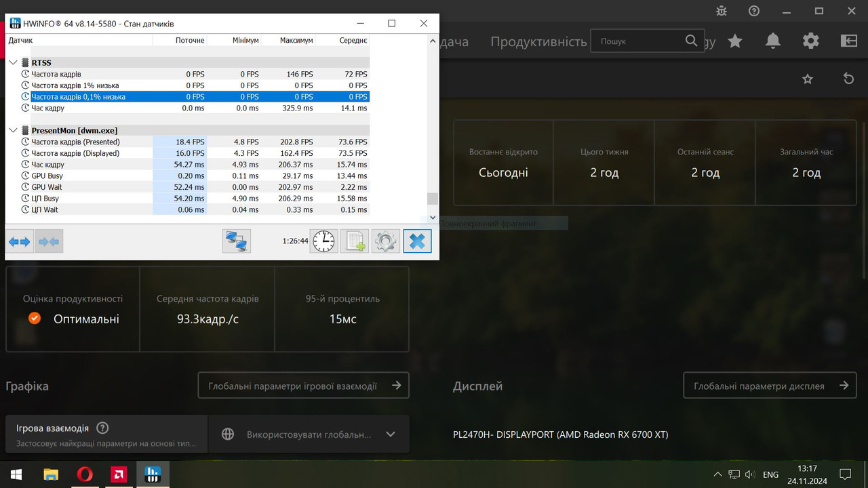Click the HWiNFO sensor list scroll up arrow
This screenshot has width=868, height=488.
(x=433, y=40)
